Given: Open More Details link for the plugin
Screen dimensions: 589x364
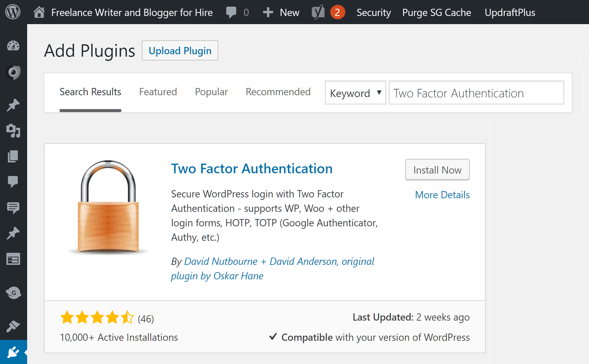Looking at the screenshot, I should point(442,195).
